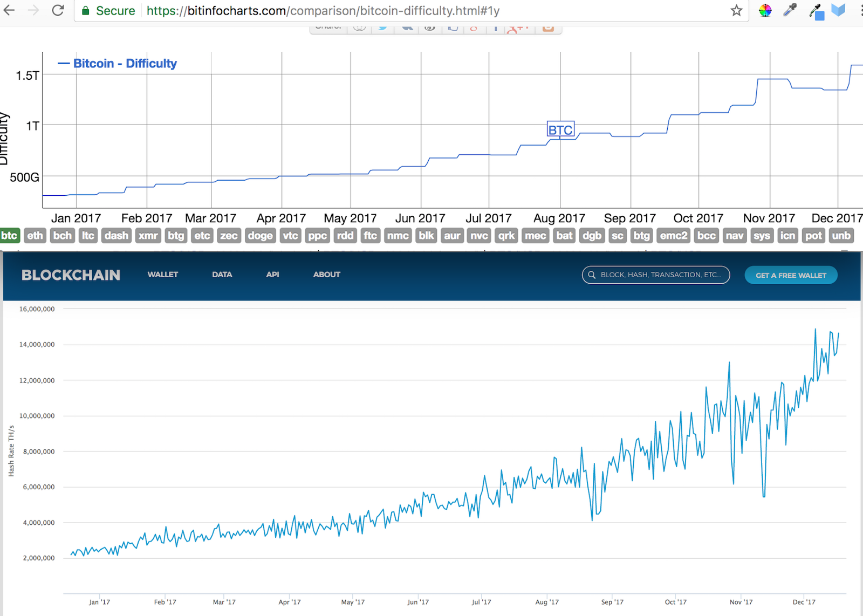863x616 pixels.
Task: Open the DATA menu item
Action: pyautogui.click(x=222, y=275)
